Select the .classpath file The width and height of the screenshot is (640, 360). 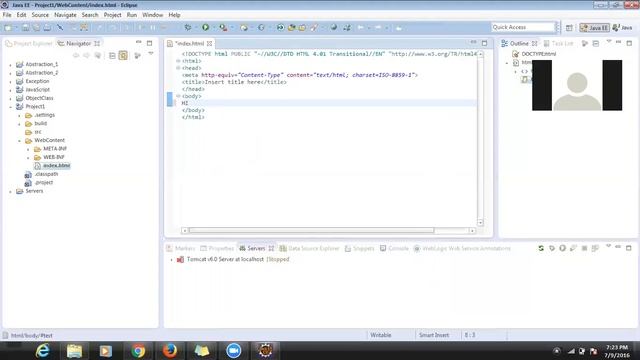[41, 174]
